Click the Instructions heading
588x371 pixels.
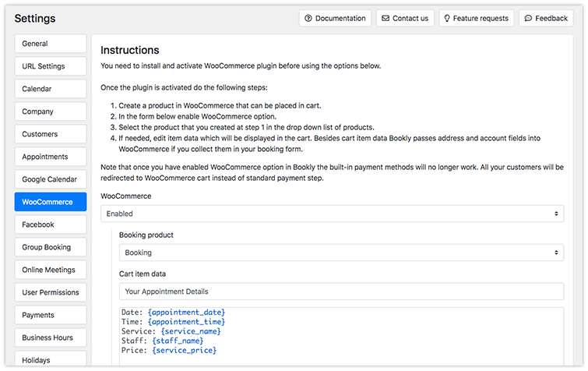pos(130,50)
